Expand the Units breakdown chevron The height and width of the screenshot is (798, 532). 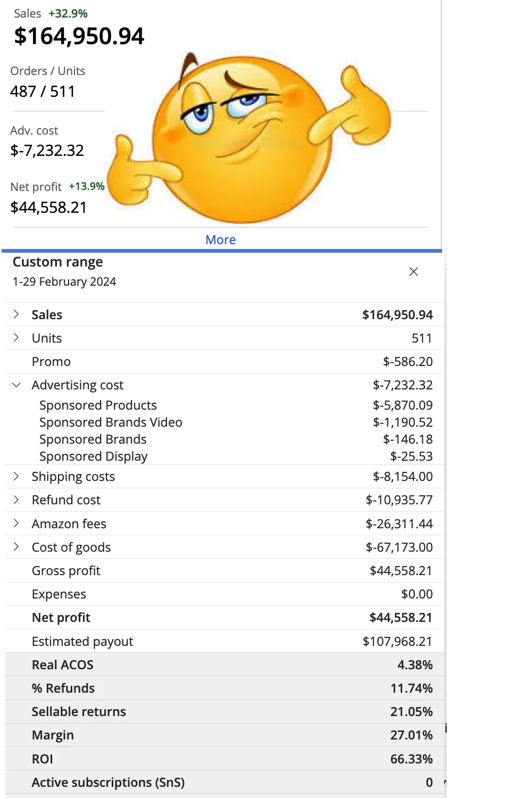coord(16,338)
